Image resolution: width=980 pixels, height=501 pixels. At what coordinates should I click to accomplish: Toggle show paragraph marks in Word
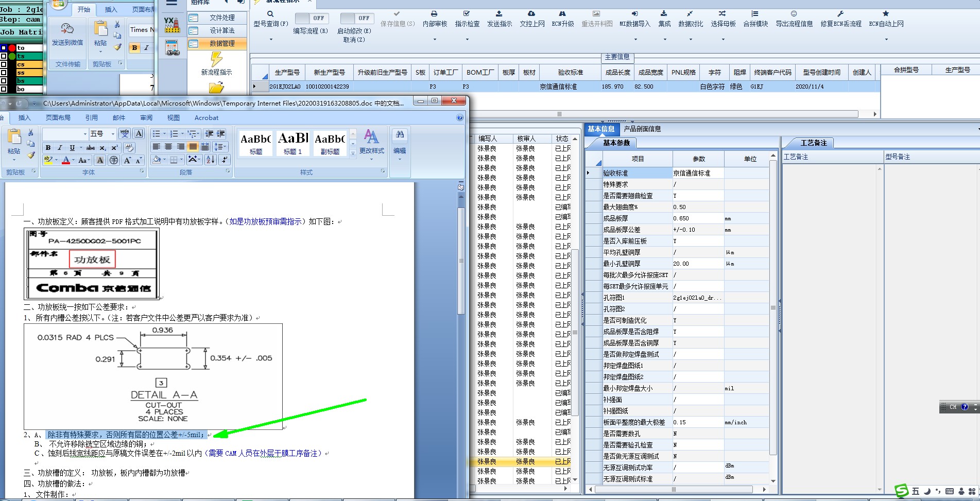[x=225, y=160]
